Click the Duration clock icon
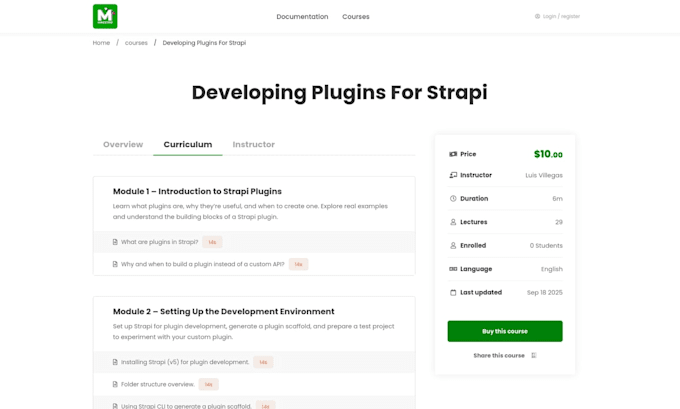This screenshot has height=409, width=680. click(453, 198)
